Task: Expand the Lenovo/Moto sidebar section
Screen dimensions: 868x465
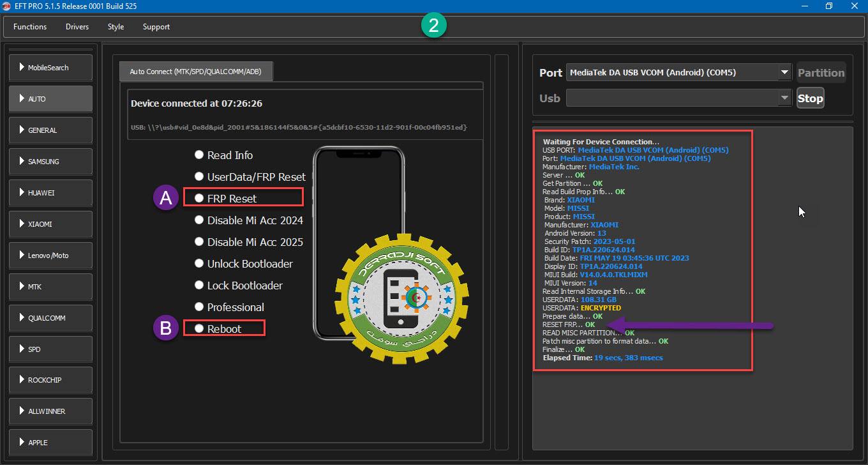Action: point(51,255)
